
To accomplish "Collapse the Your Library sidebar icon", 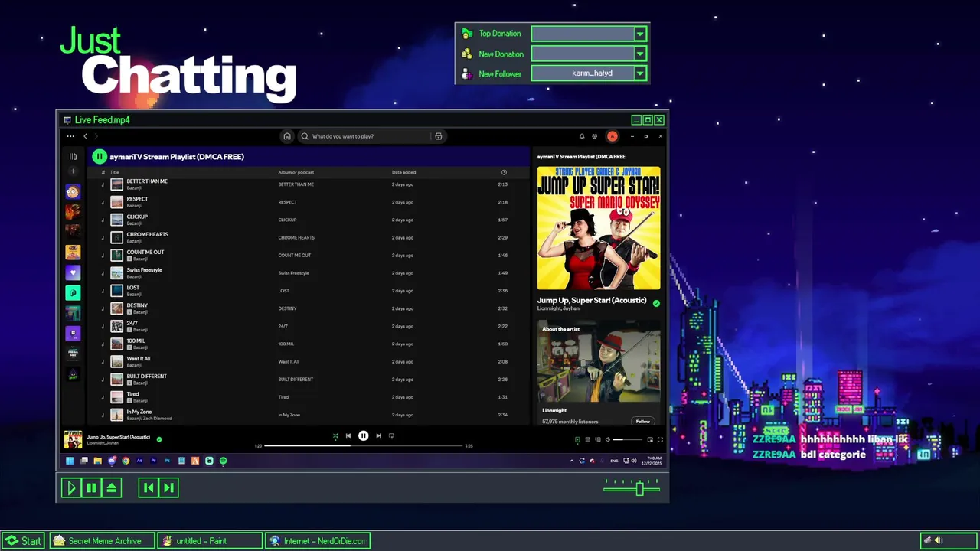I will click(x=73, y=156).
